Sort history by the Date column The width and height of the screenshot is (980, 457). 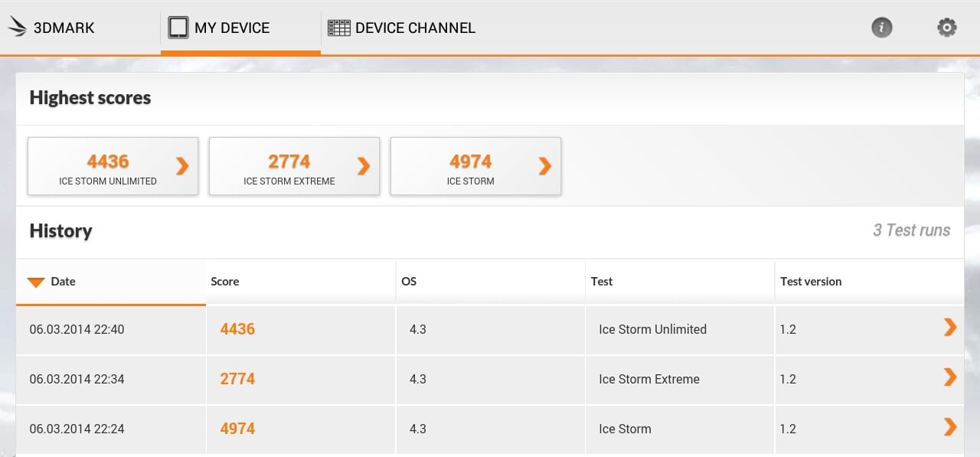pyautogui.click(x=110, y=282)
